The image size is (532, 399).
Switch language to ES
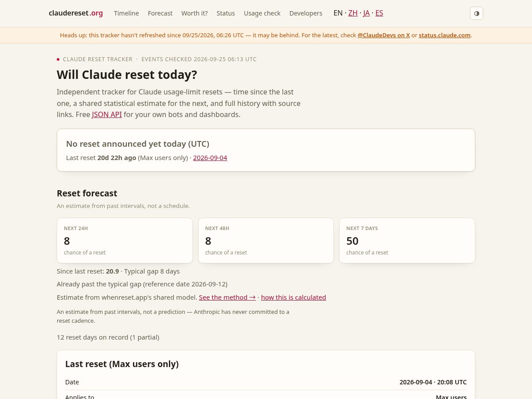379,13
